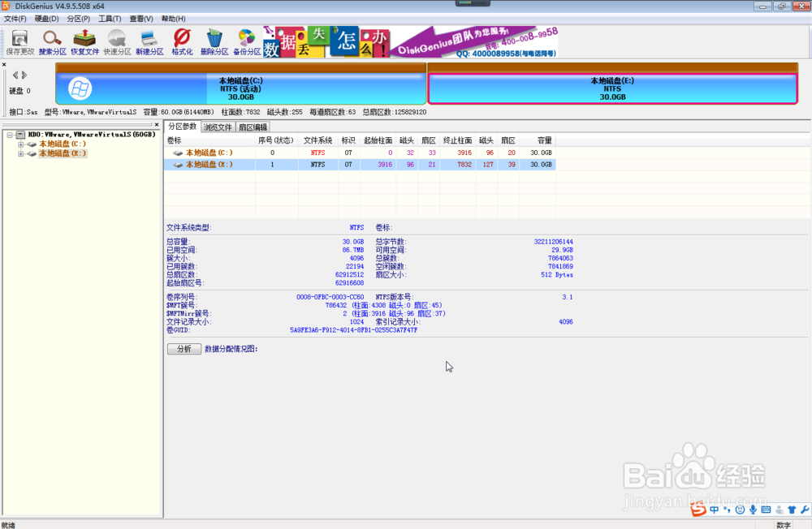Screen dimensions: 812x529
Task: Click New Partition (新建分区) toolbar icon
Action: [149, 42]
